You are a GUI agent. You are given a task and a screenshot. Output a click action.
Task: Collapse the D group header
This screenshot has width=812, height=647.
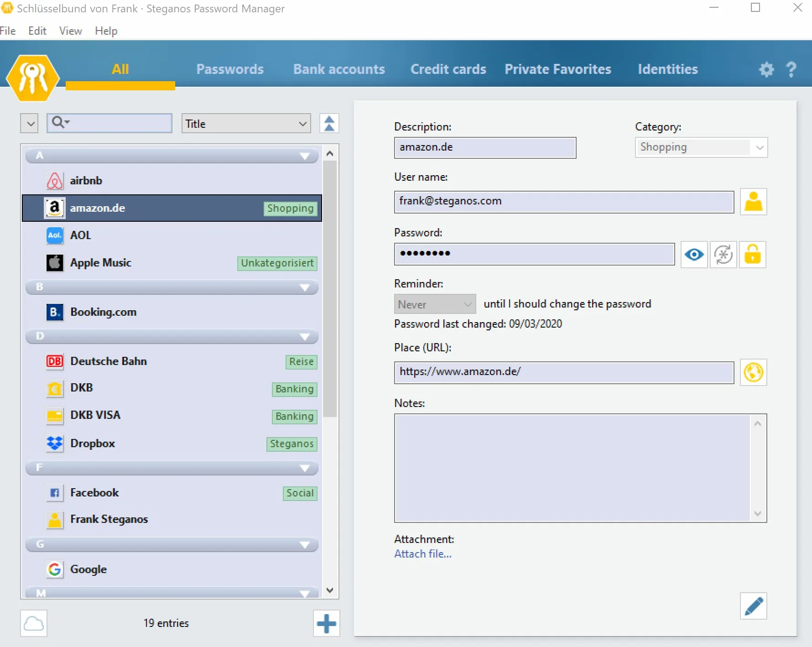click(305, 337)
